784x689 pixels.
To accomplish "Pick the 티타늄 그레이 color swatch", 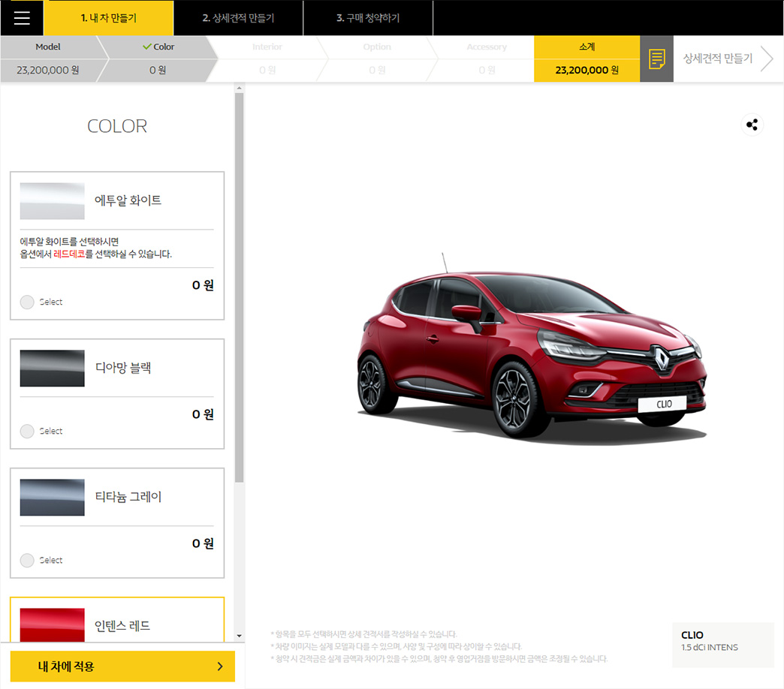I will coord(52,497).
